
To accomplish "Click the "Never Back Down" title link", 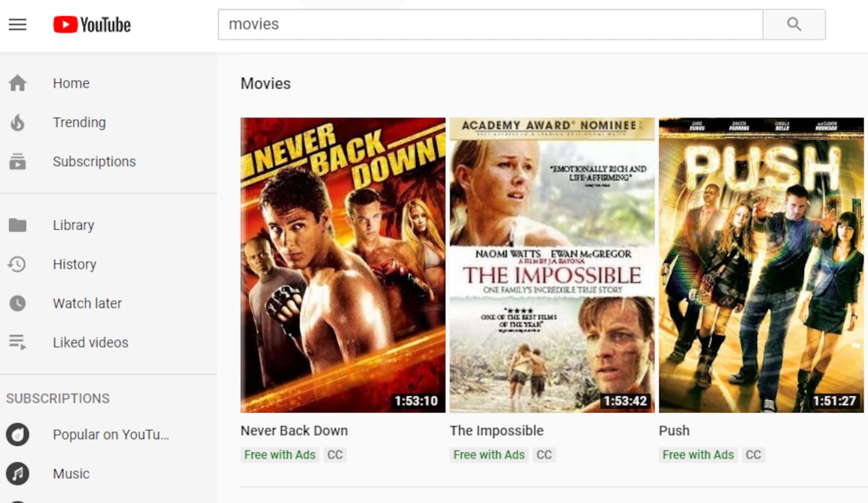I will [x=294, y=431].
